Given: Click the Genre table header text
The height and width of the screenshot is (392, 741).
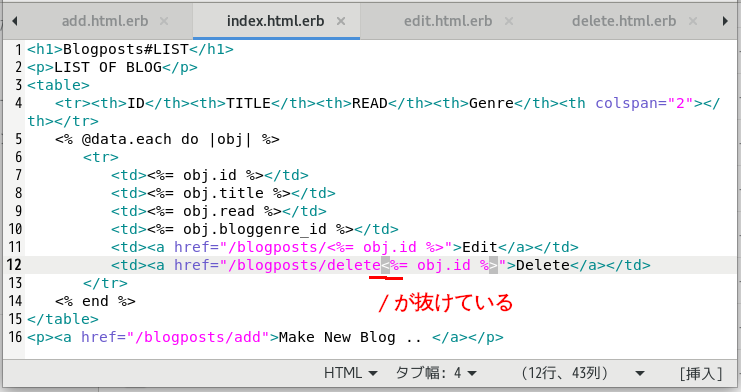Looking at the screenshot, I should point(491,103).
